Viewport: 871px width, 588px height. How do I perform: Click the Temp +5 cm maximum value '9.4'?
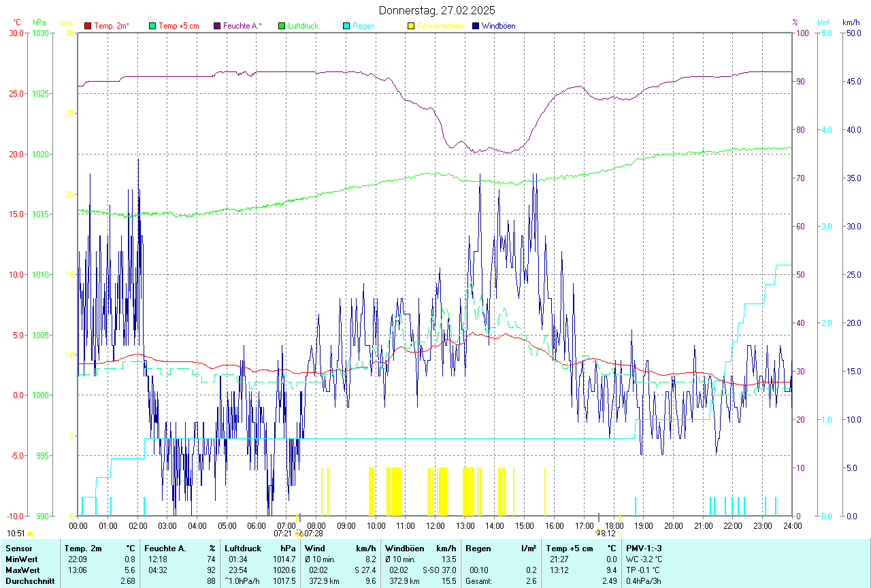click(x=611, y=570)
